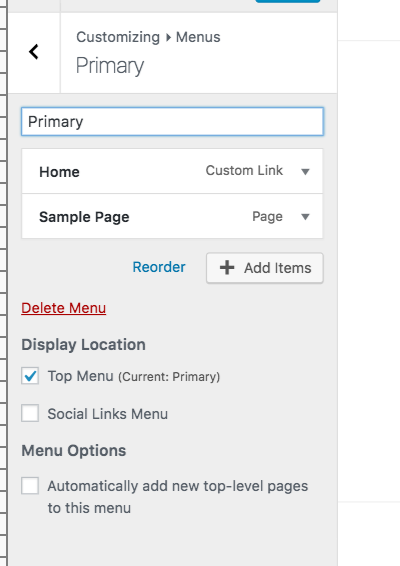
Task: Go back using the left chevron icon
Action: pos(34,52)
